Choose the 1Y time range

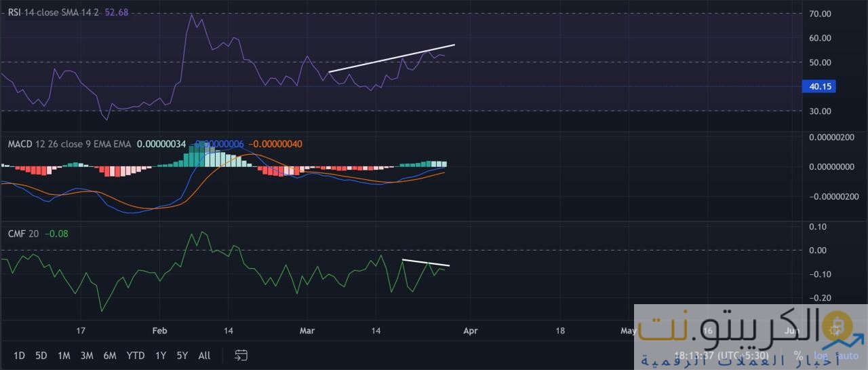click(x=161, y=355)
